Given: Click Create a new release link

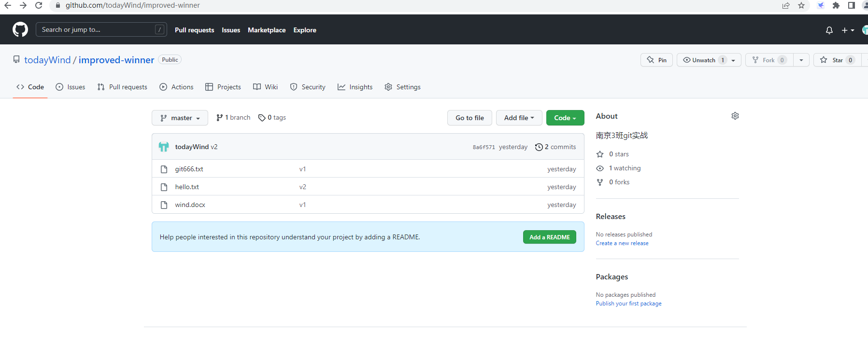Looking at the screenshot, I should (622, 243).
